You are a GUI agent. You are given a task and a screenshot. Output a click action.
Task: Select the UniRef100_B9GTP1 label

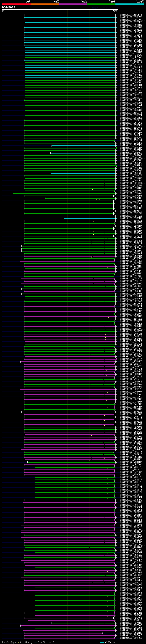click(131, 165)
